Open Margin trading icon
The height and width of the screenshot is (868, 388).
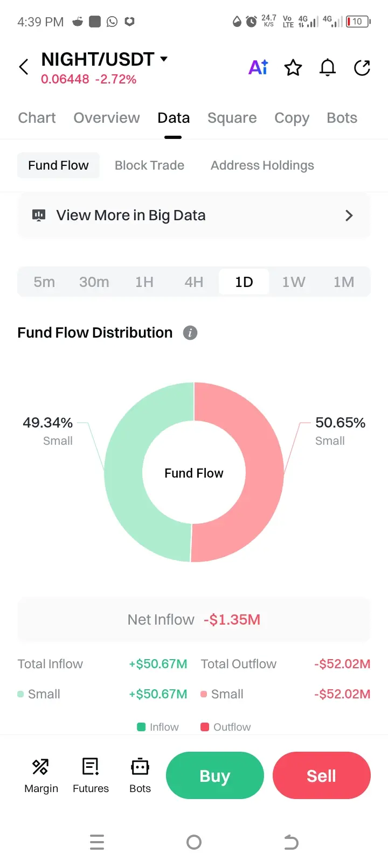tap(41, 775)
